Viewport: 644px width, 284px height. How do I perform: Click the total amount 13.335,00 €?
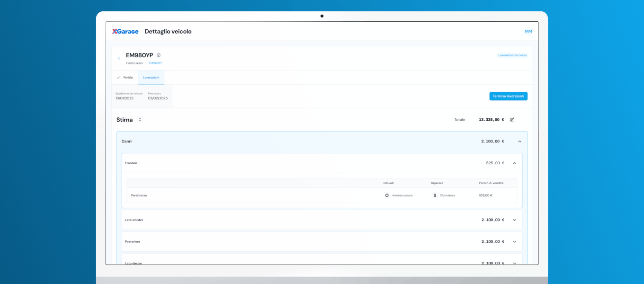coord(492,120)
